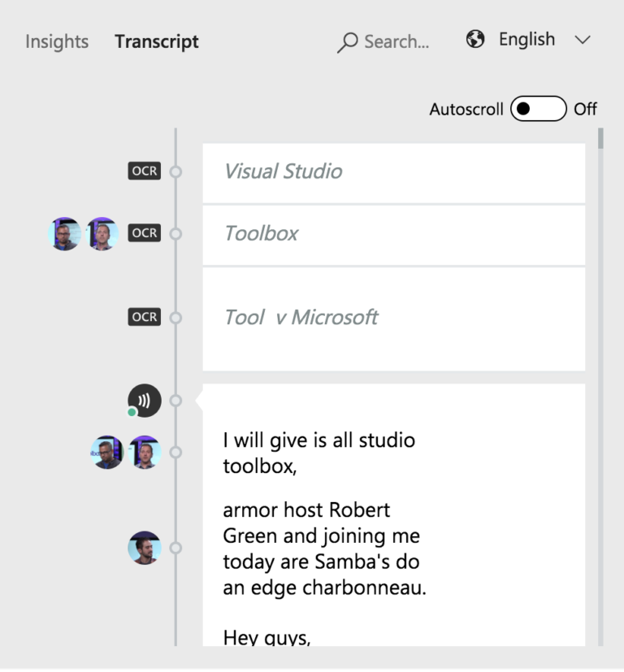Click the first OCR badge icon
This screenshot has width=624, height=672.
[x=144, y=171]
